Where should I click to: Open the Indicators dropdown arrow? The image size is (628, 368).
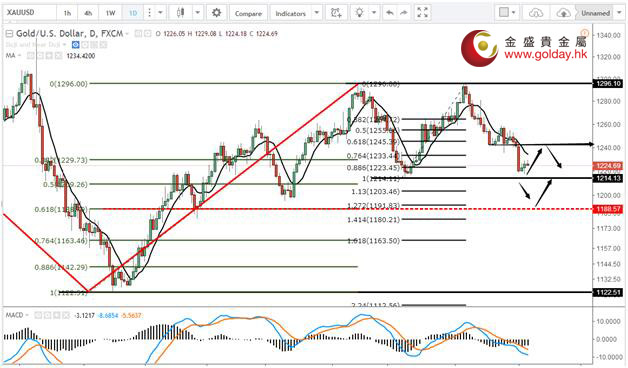[x=317, y=13]
